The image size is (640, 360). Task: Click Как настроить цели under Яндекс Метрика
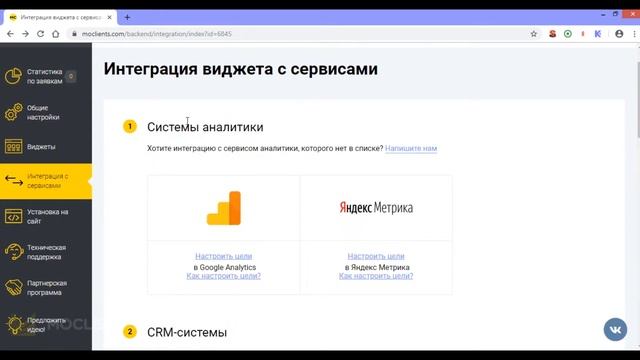tap(376, 276)
